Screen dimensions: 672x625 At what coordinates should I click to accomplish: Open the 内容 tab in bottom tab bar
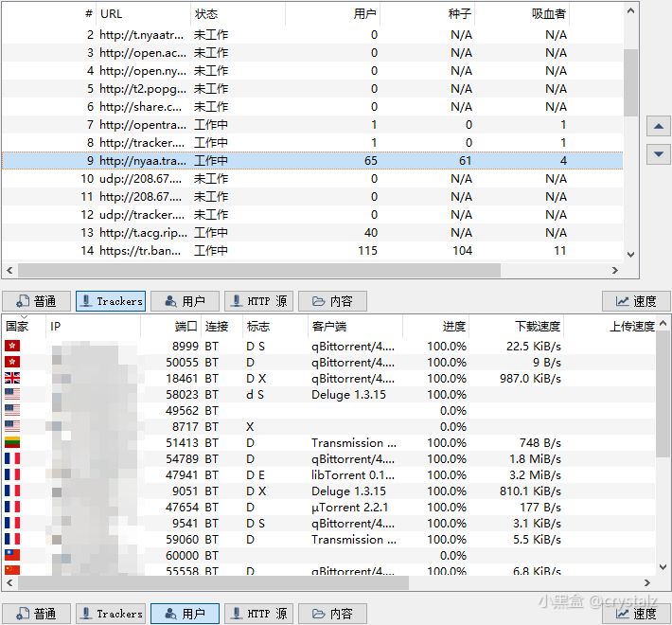tap(332, 614)
